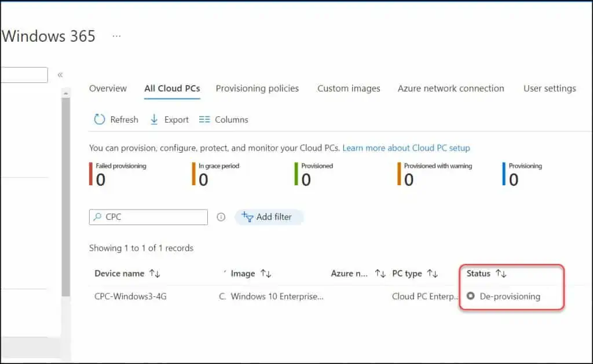Image resolution: width=593 pixels, height=364 pixels.
Task: Select the All Cloud PCs tab
Action: click(172, 89)
